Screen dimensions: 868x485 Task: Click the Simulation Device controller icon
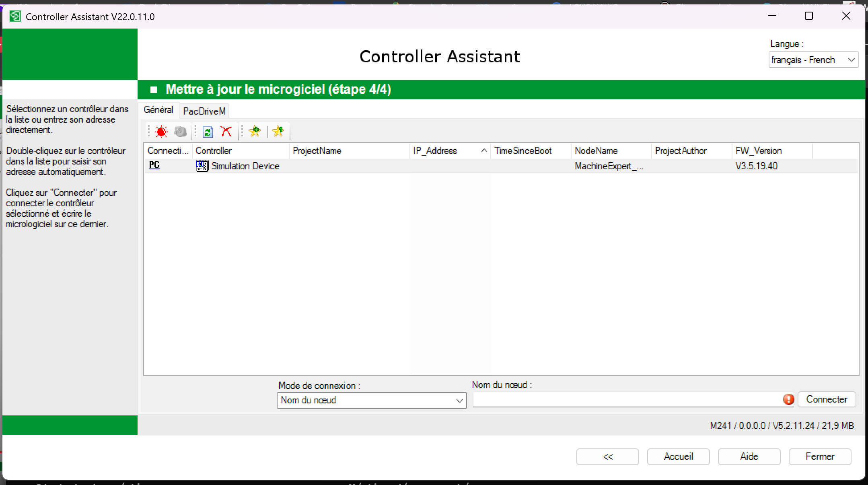pyautogui.click(x=202, y=166)
